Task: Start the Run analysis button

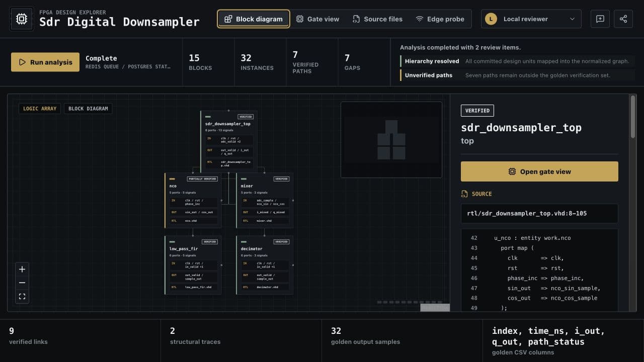Action: [45, 62]
